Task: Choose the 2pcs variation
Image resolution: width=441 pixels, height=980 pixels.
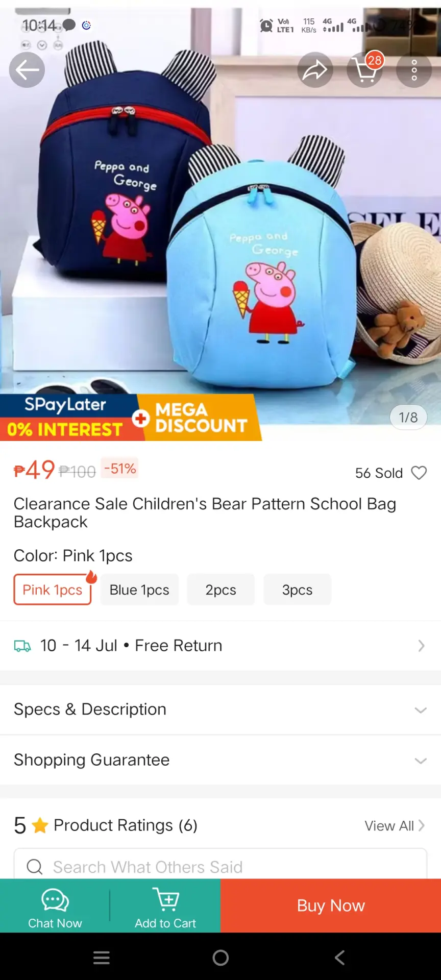Action: [x=220, y=590]
